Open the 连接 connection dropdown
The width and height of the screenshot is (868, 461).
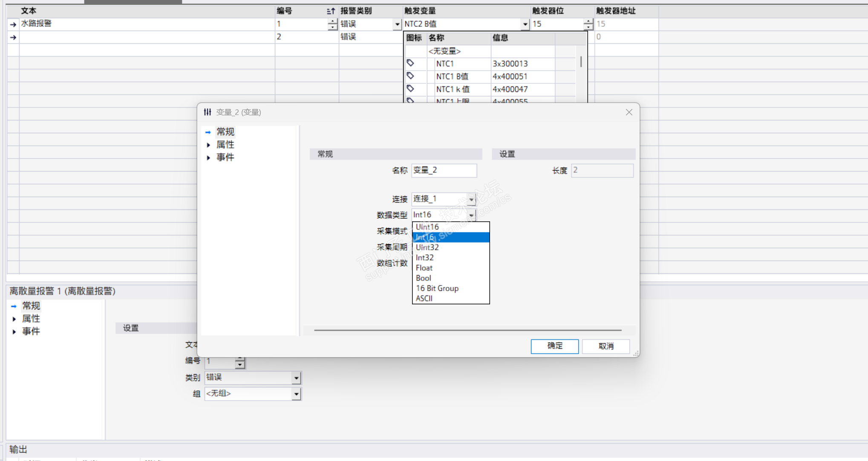click(471, 199)
